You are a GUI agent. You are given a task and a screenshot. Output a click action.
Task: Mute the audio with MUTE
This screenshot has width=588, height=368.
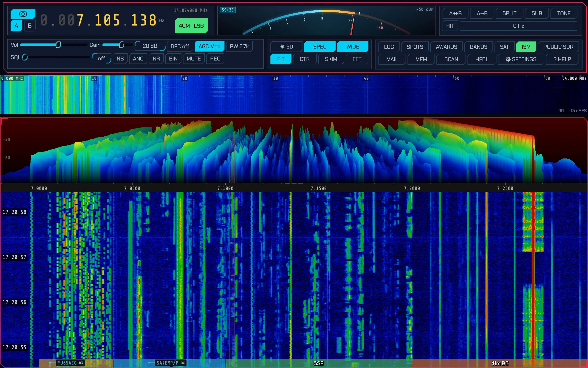[x=194, y=59]
